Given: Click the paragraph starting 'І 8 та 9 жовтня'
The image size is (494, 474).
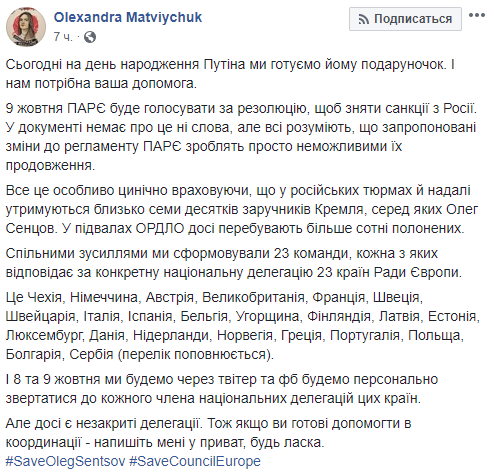Looking at the screenshot, I should [x=222, y=389].
